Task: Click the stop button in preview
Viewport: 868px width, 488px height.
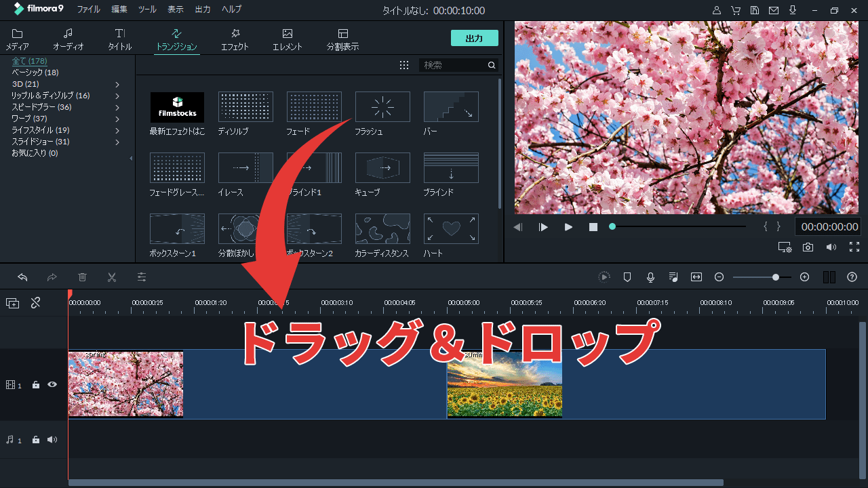Action: pos(593,227)
